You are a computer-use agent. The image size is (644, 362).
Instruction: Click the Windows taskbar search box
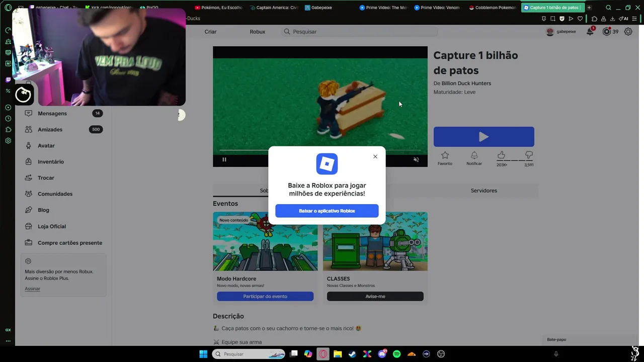click(249, 354)
